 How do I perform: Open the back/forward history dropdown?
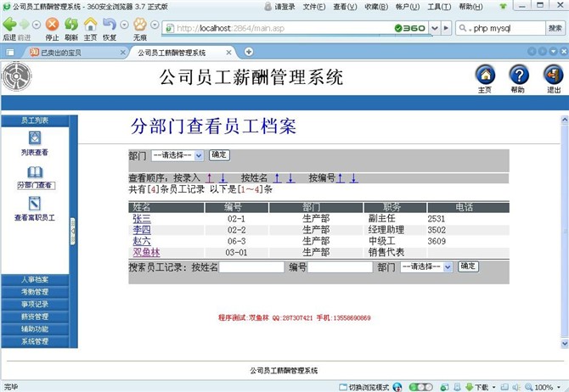pyautogui.click(x=37, y=25)
